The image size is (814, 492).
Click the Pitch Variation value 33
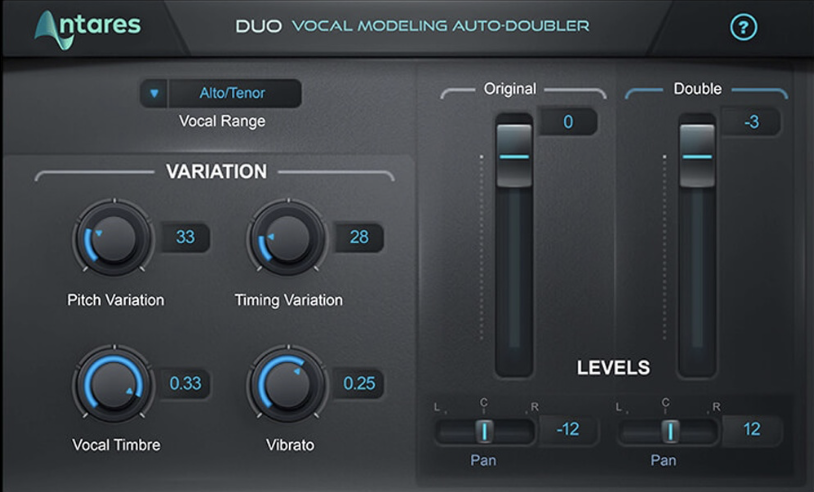click(x=185, y=237)
